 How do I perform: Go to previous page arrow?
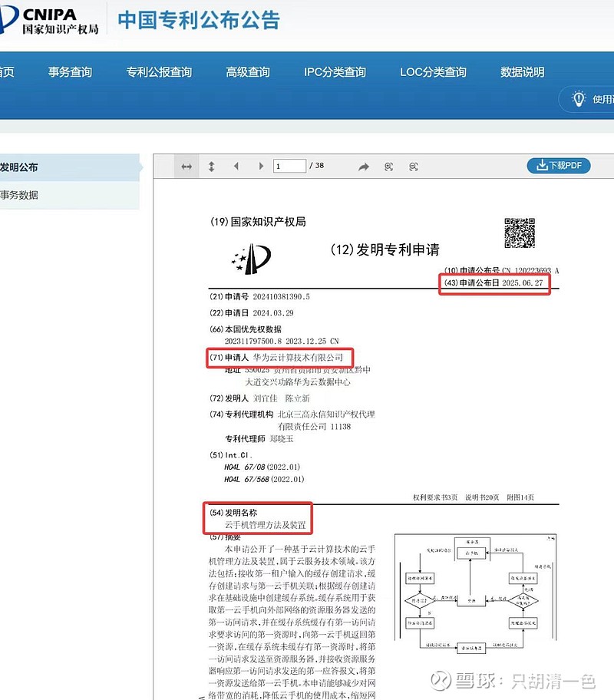coord(236,166)
